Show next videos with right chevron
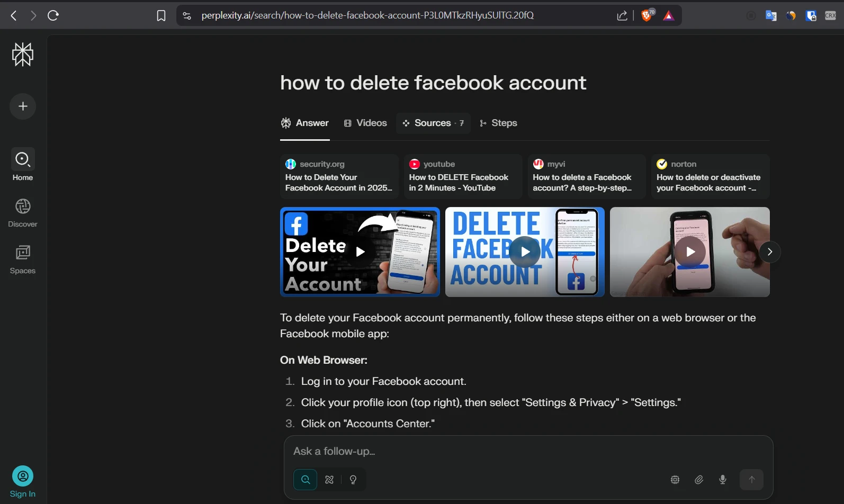 pos(770,252)
